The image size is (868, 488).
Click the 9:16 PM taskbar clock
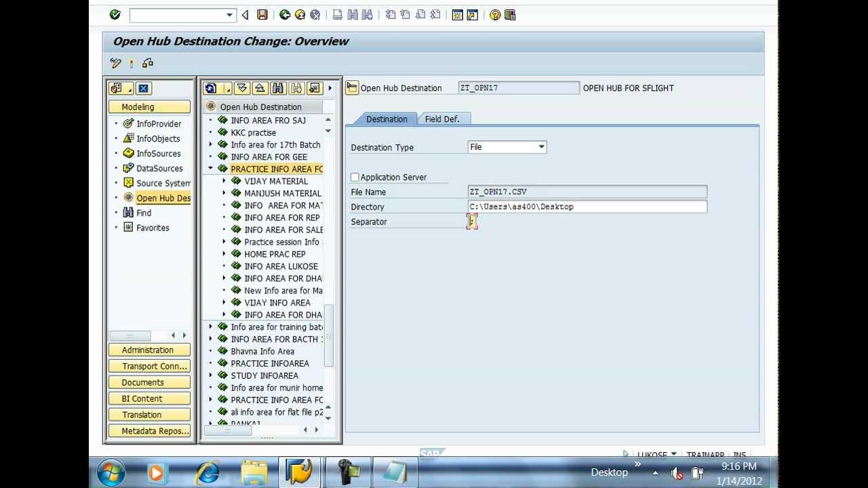coord(739,466)
